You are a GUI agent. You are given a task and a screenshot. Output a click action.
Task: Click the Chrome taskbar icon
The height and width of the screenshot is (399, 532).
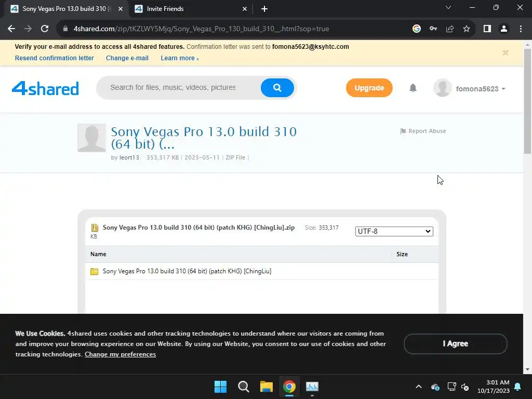[x=289, y=387]
